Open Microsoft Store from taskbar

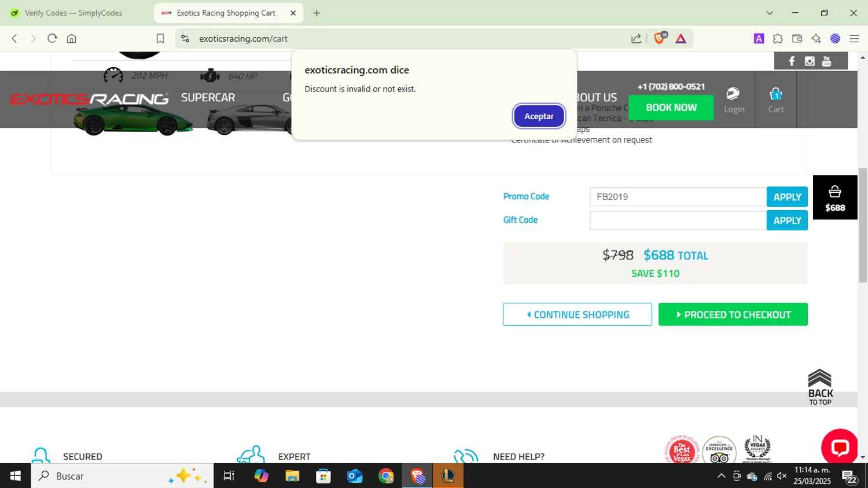(x=323, y=476)
